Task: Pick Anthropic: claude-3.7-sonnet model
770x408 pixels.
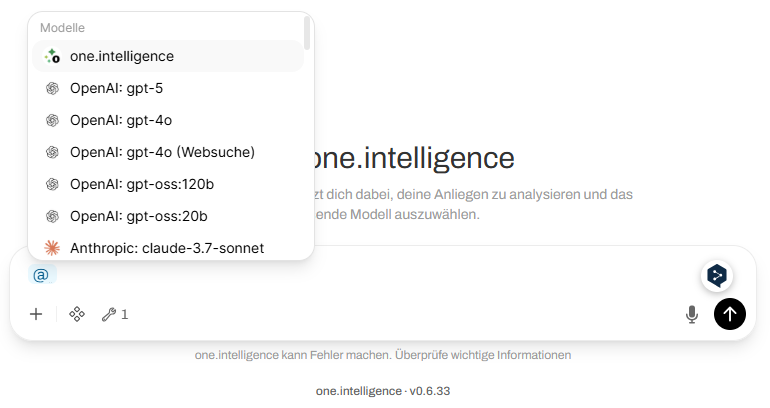Action: (x=167, y=247)
